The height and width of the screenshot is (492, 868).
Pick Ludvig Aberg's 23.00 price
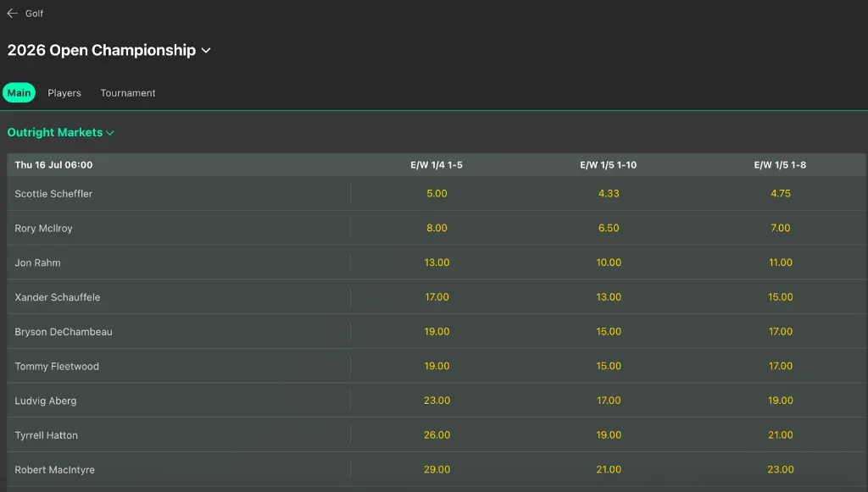click(437, 401)
